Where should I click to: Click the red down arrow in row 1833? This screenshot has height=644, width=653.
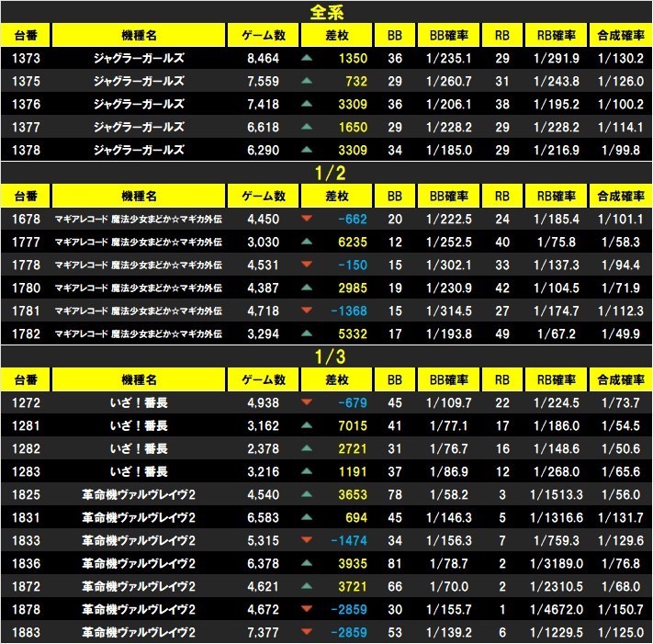point(307,540)
